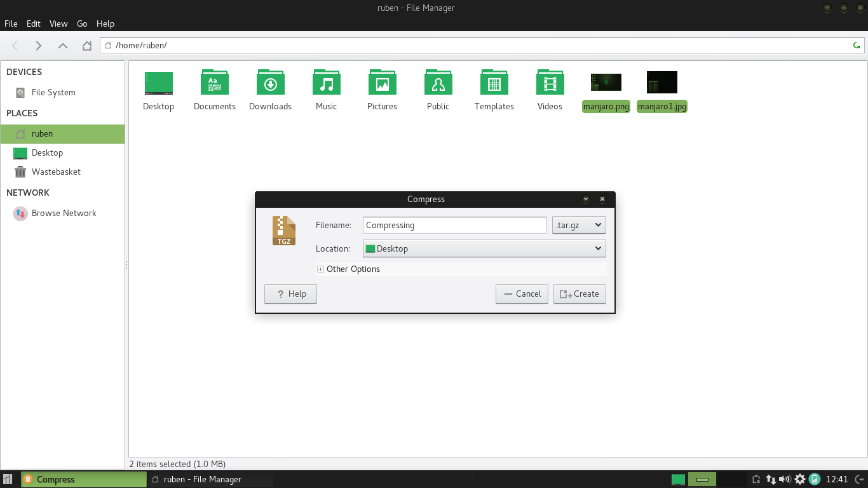Viewport: 868px width, 488px height.
Task: Open the .tar.gz archive format dropdown
Action: point(579,225)
